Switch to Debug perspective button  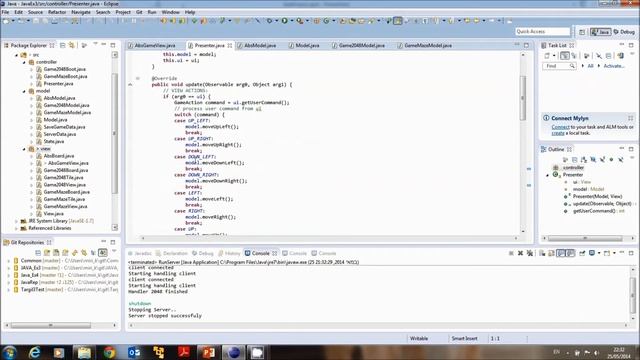click(624, 31)
